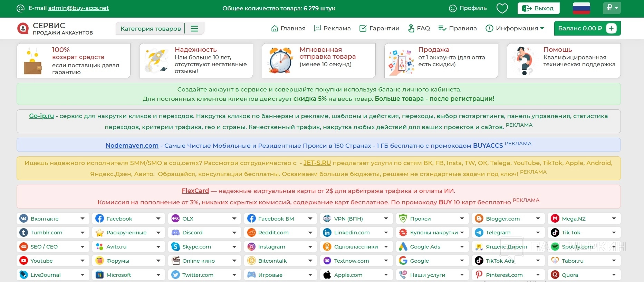The image size is (644, 282).
Task: Go to Главная menu item
Action: click(288, 28)
